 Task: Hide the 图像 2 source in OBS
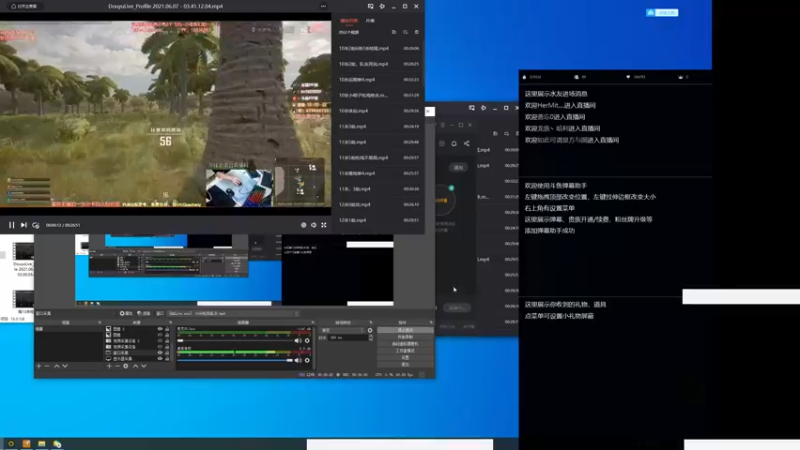[160, 329]
